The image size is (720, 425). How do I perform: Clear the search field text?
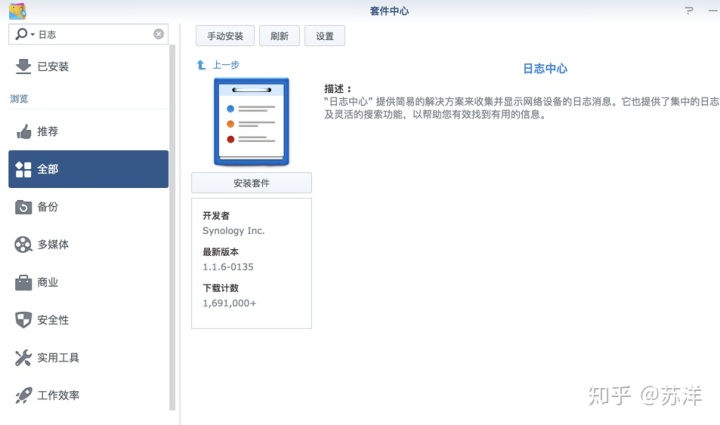click(158, 34)
